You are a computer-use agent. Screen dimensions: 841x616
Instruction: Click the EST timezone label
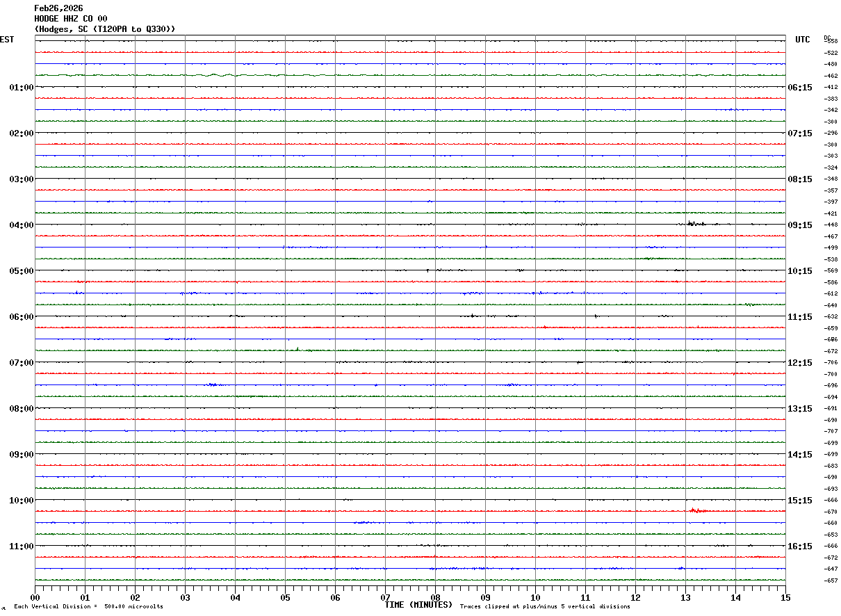[7, 40]
